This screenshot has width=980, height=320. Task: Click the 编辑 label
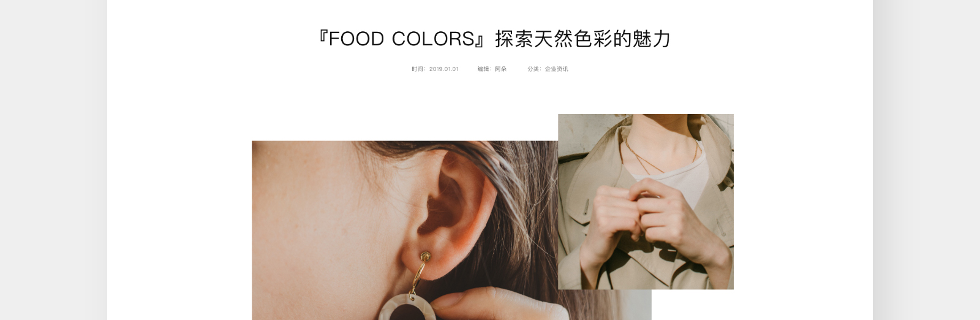(484, 69)
